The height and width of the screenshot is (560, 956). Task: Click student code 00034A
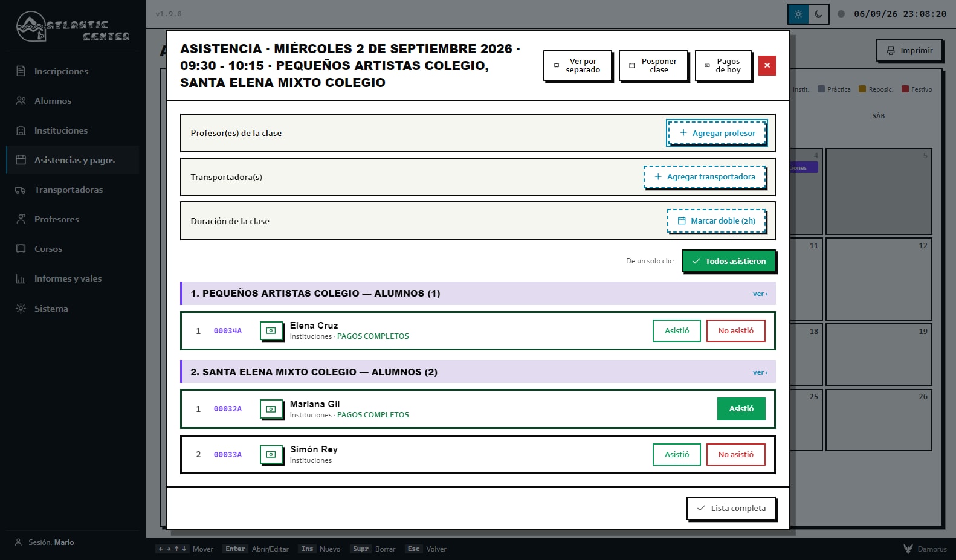[x=228, y=331]
